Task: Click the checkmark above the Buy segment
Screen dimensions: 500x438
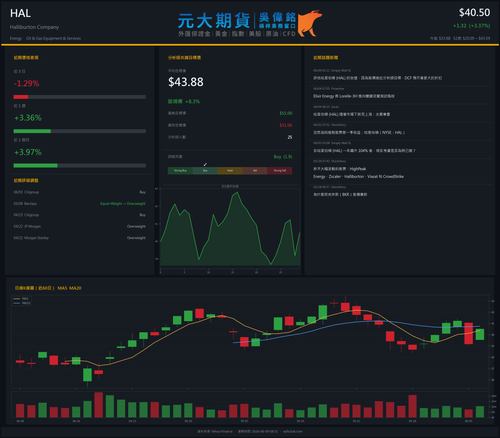Action: 205,164
